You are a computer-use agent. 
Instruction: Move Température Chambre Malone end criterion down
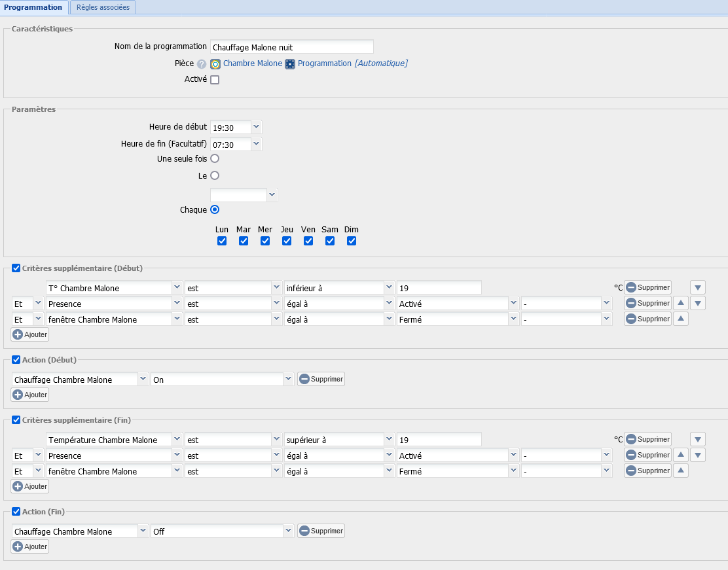coord(698,440)
